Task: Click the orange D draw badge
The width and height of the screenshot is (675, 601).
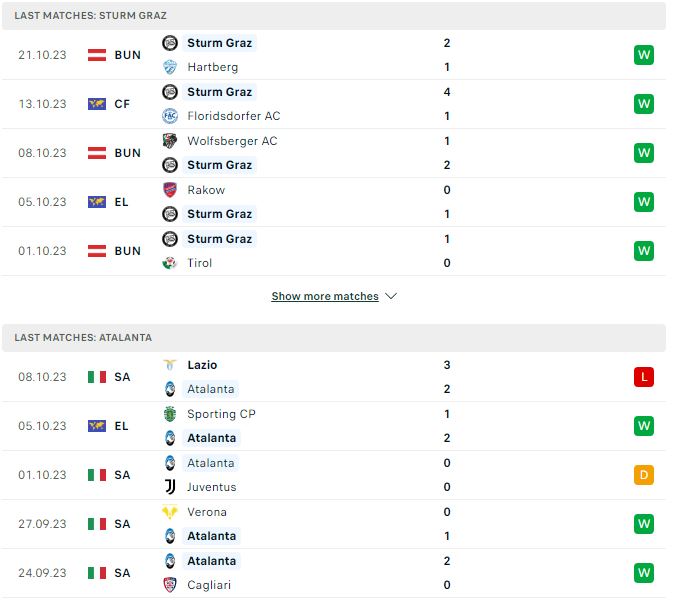Action: [x=644, y=475]
